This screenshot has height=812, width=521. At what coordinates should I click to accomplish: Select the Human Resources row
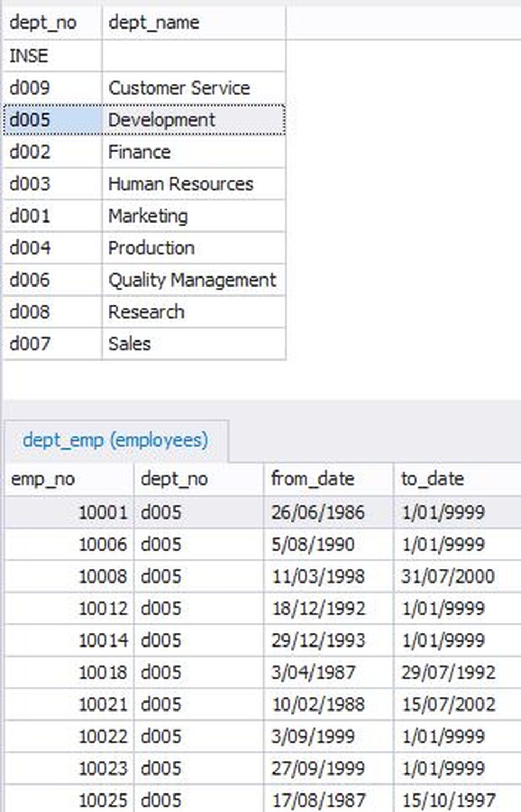click(x=181, y=184)
